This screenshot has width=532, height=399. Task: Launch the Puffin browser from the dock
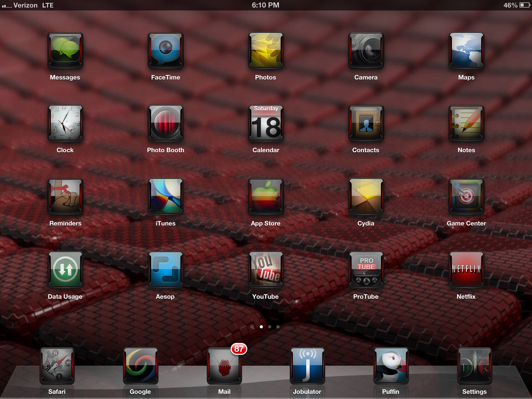coord(391,366)
